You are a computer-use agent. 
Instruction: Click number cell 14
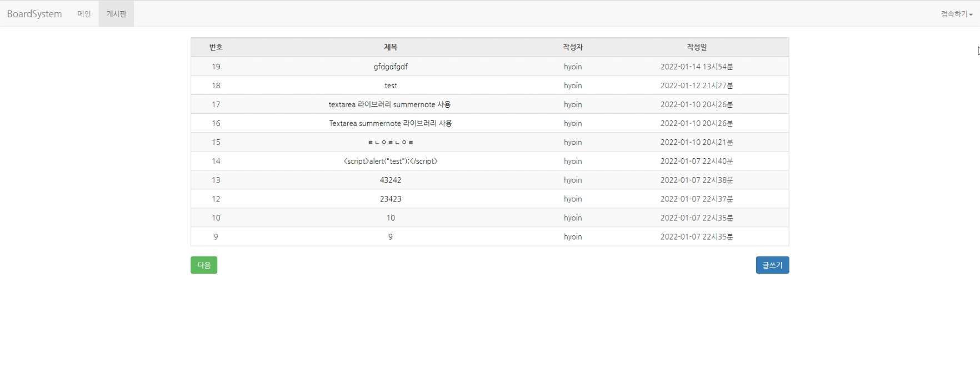[216, 161]
